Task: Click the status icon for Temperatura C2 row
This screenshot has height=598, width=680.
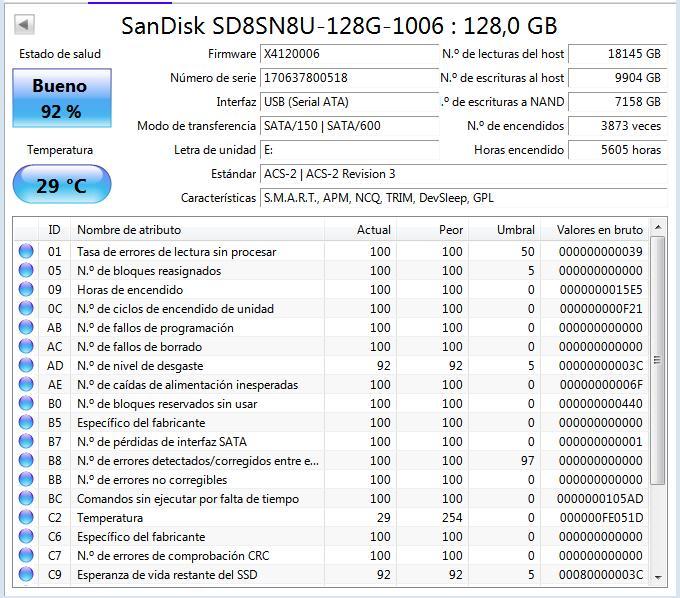Action: tap(26, 518)
